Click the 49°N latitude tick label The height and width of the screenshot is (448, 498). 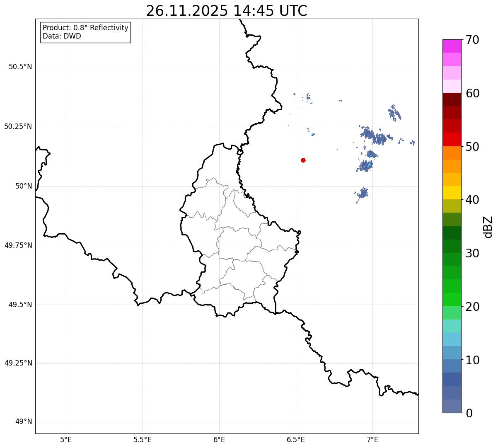click(24, 422)
